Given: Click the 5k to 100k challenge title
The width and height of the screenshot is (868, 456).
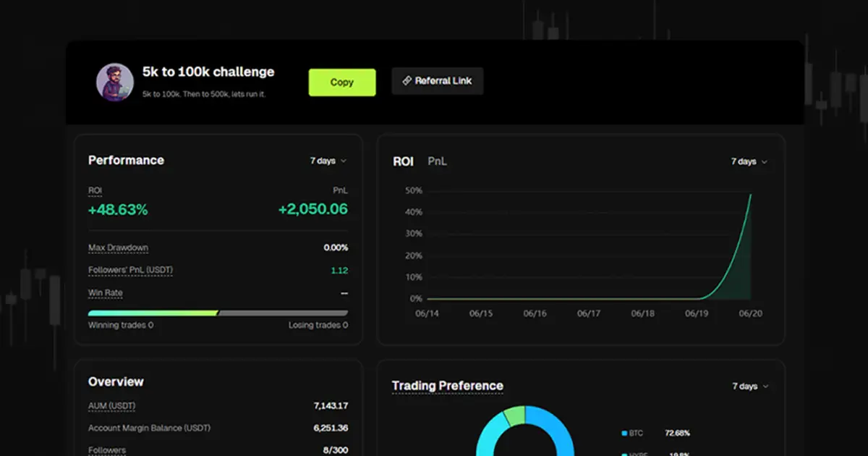Looking at the screenshot, I should click(x=208, y=72).
